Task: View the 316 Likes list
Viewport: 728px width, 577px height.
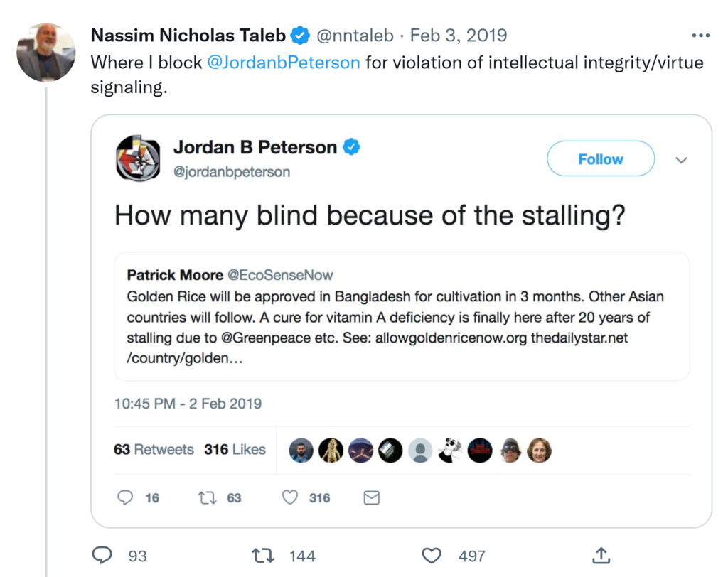Action: (x=235, y=450)
